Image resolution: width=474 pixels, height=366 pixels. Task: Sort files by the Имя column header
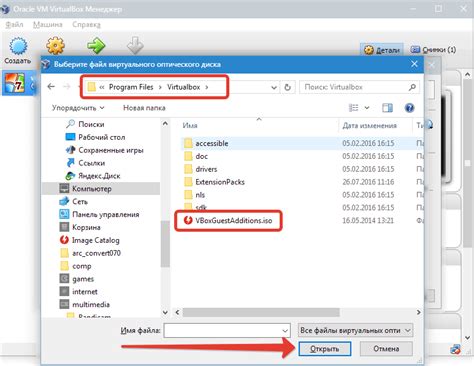click(190, 126)
